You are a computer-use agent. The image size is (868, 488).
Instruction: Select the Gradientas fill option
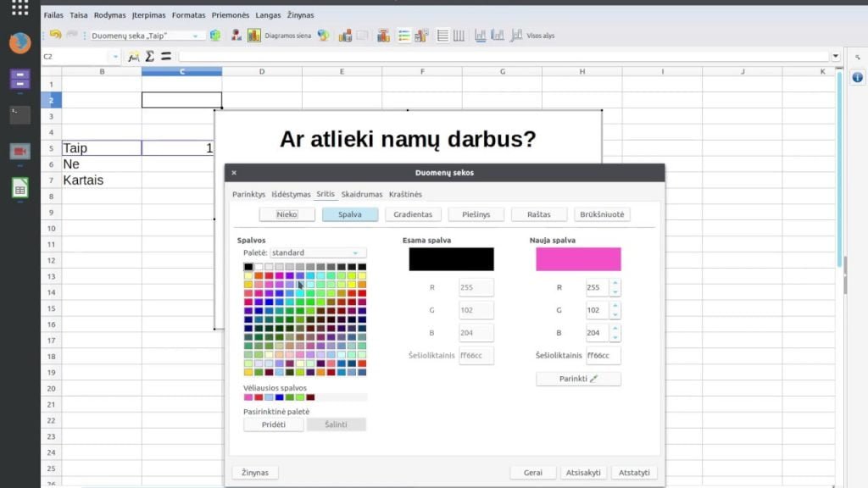pos(413,214)
